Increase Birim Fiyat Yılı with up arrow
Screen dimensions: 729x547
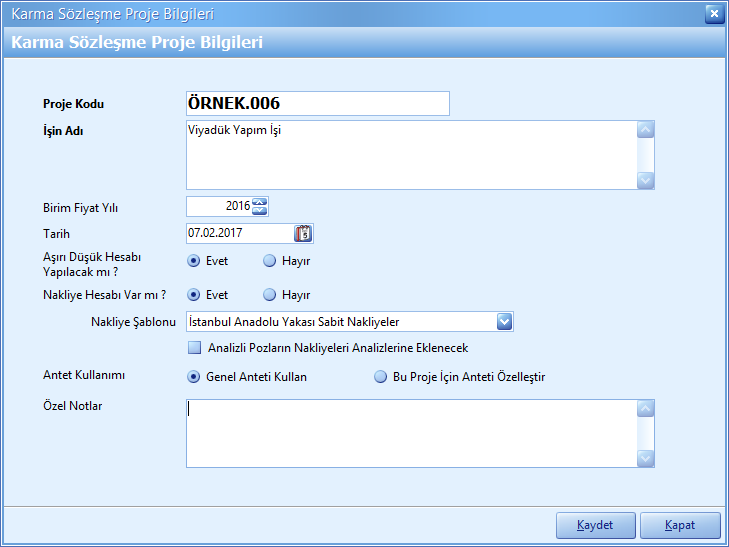tap(260, 202)
